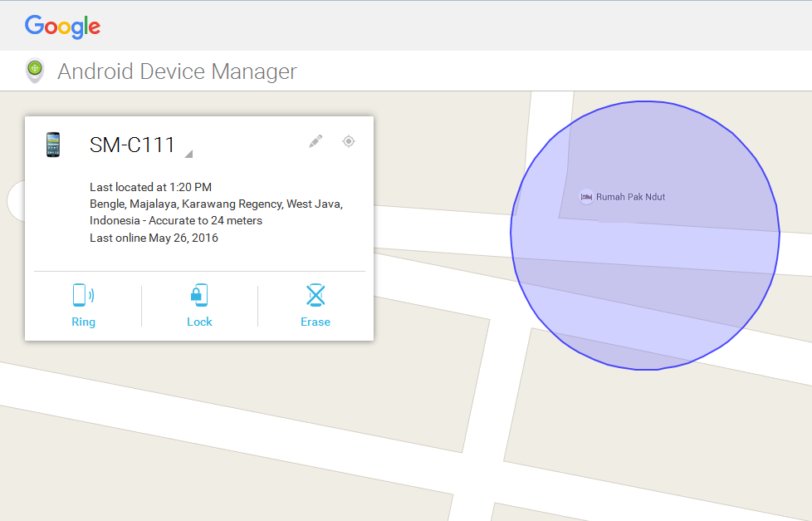Click the 'Last located at 1:20 PM' text
Viewport: 812px width, 521px height.
tap(151, 187)
